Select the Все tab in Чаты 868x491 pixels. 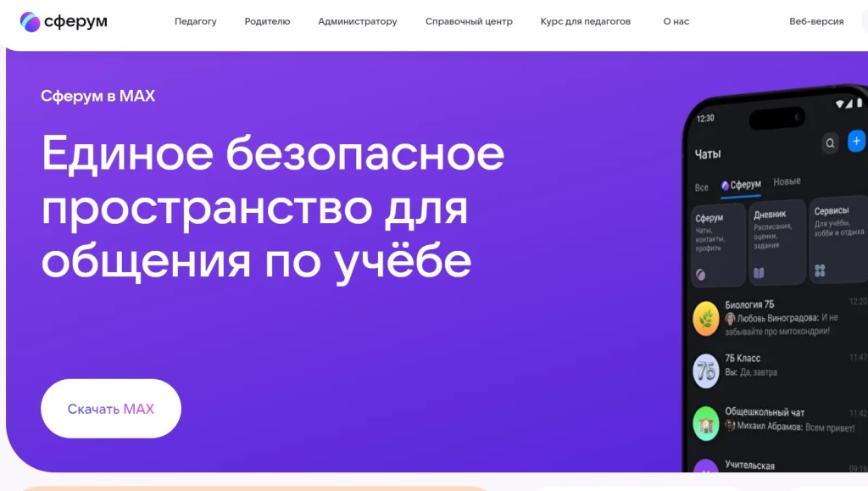(x=701, y=187)
